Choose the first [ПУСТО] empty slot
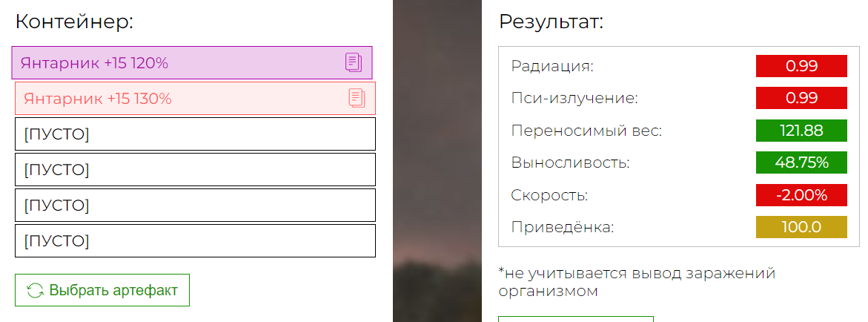 (x=196, y=134)
